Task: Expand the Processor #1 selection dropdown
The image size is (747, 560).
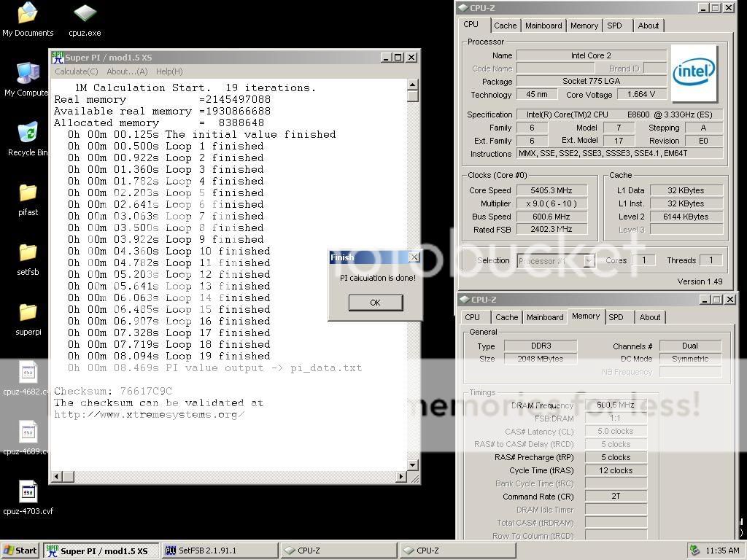Action: point(589,261)
